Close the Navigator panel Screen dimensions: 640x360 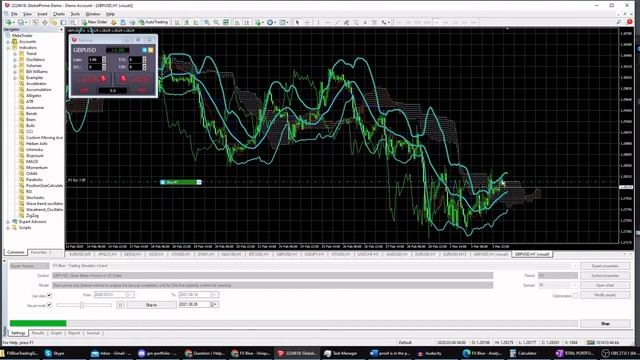(x=61, y=29)
